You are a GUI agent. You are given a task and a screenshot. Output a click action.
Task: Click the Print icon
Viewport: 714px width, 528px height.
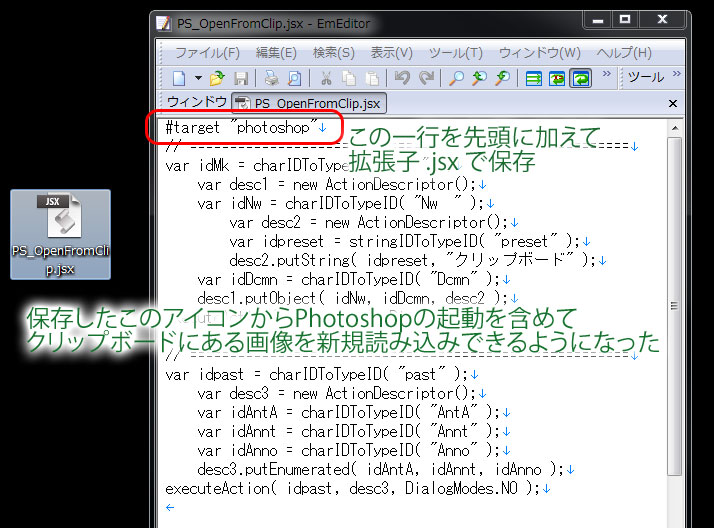tap(272, 78)
